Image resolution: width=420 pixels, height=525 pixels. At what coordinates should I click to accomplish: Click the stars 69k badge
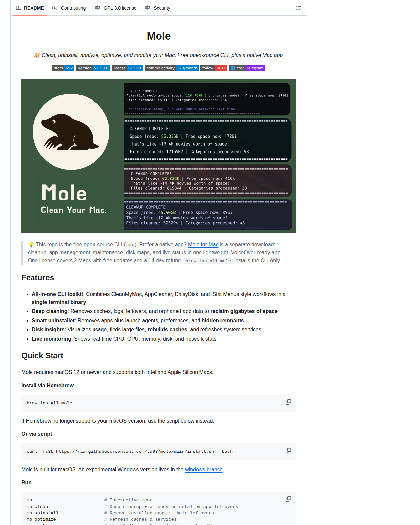(x=63, y=68)
